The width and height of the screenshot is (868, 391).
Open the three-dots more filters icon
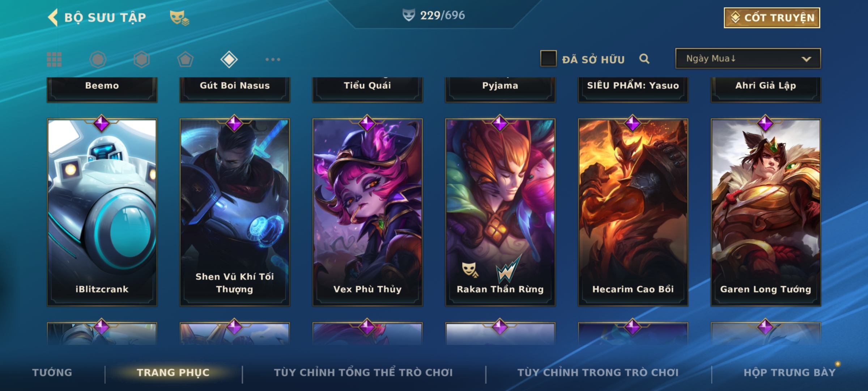(273, 59)
